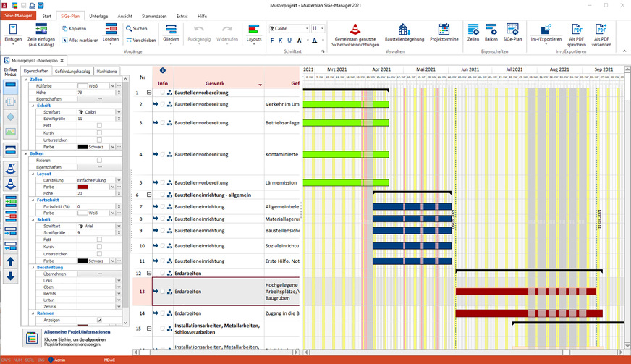The height and width of the screenshot is (364, 631).
Task: Open the Calibri font dropdown in ribbon
Action: click(305, 28)
